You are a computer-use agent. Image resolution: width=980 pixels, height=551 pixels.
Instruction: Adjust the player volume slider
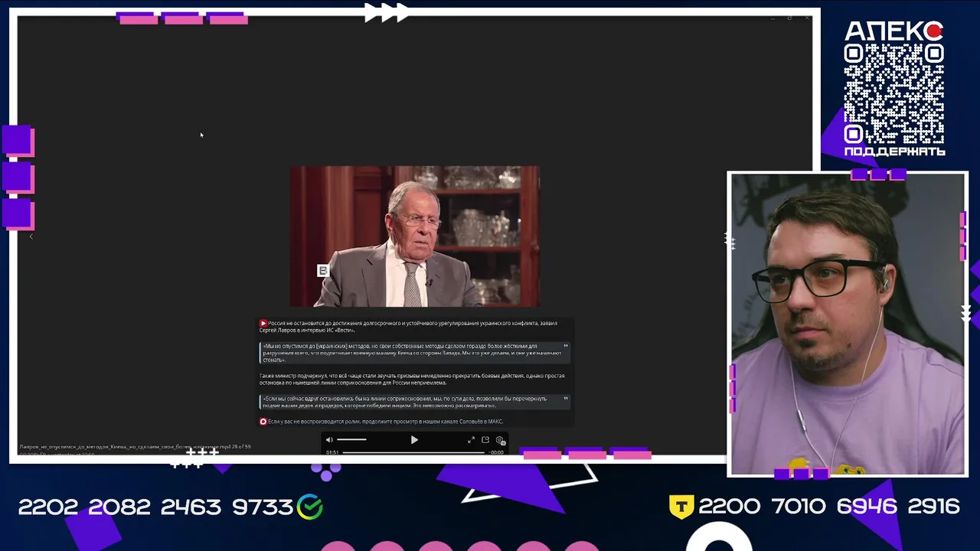pos(351,440)
